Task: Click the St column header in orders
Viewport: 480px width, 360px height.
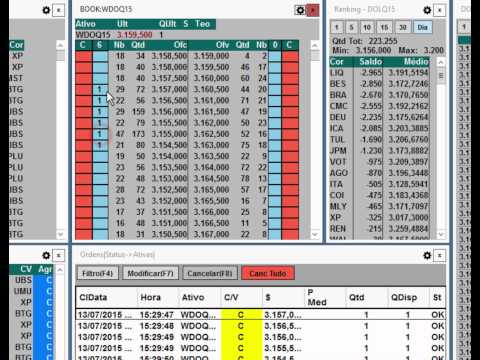Action: (437, 297)
